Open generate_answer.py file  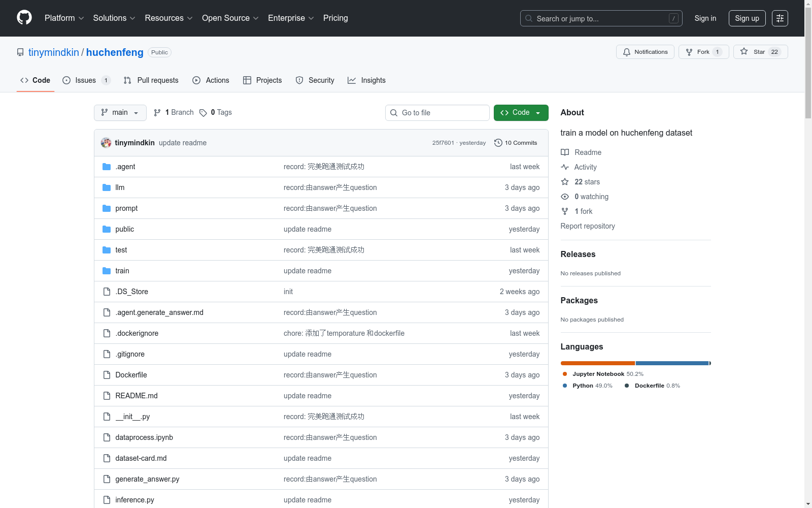pos(147,479)
